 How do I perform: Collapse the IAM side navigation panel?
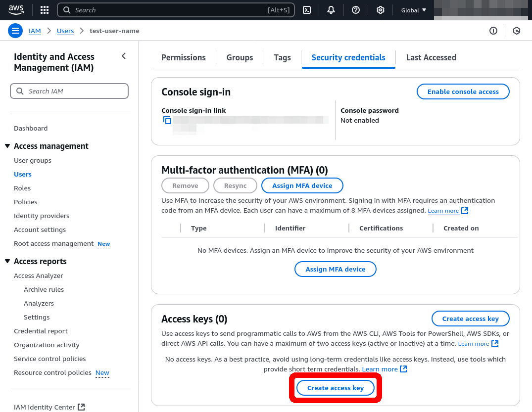[x=124, y=56]
